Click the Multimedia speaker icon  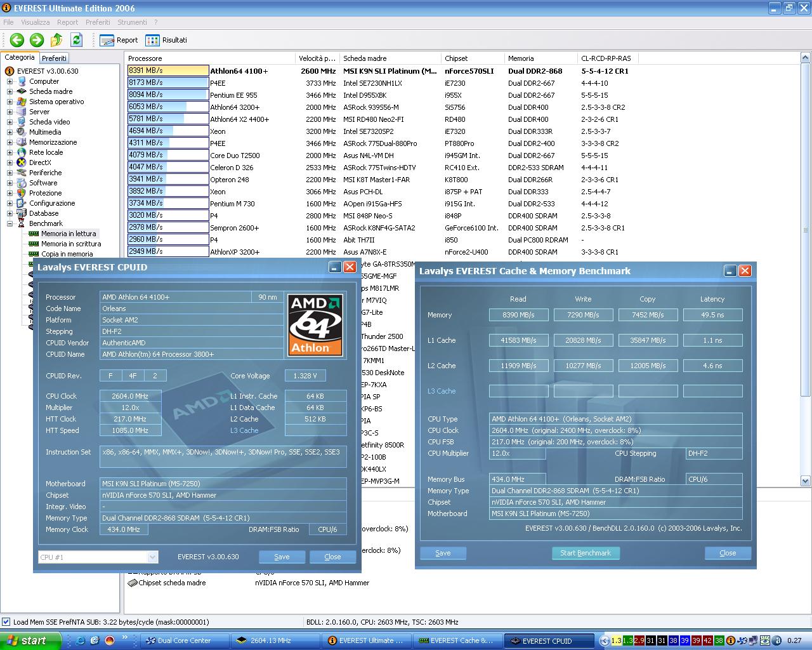pyautogui.click(x=22, y=132)
